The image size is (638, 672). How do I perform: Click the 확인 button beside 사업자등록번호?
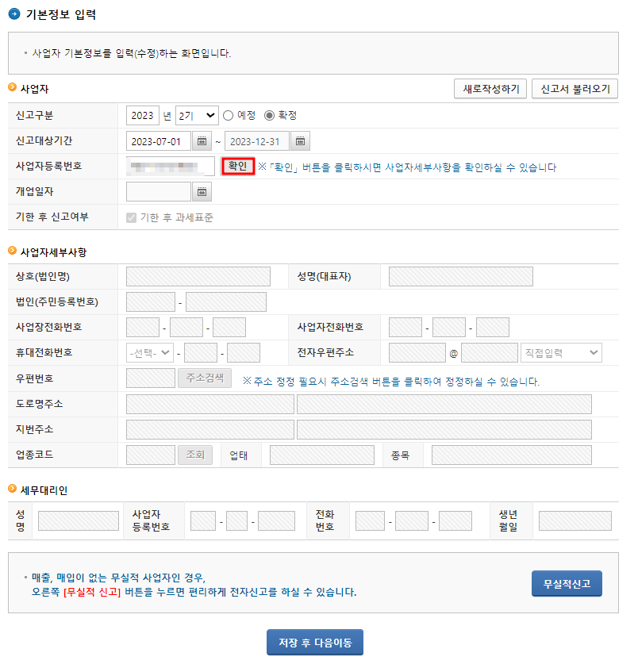237,166
